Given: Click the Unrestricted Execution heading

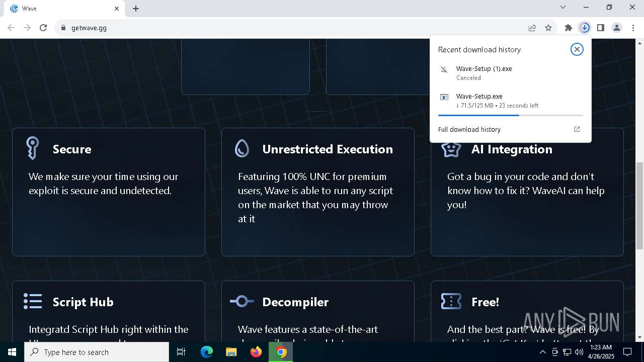Looking at the screenshot, I should [328, 149].
